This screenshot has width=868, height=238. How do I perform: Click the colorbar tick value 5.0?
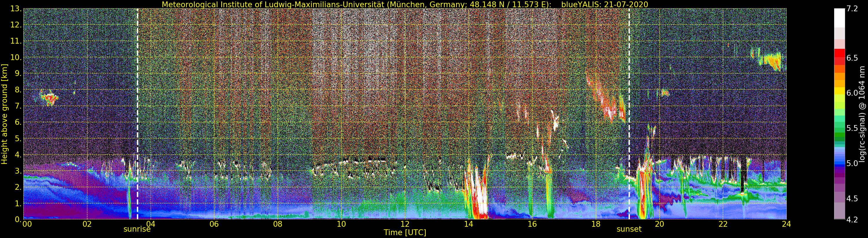tap(852, 163)
